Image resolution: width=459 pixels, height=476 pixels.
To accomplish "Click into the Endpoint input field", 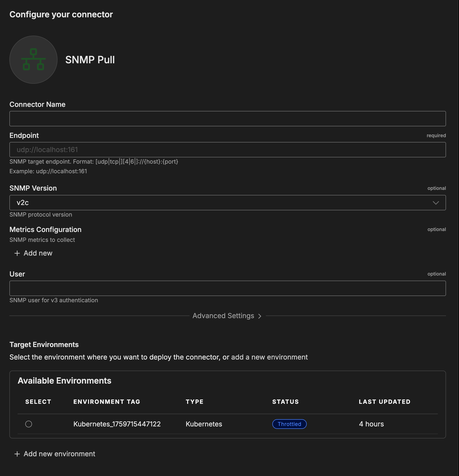I will point(227,150).
